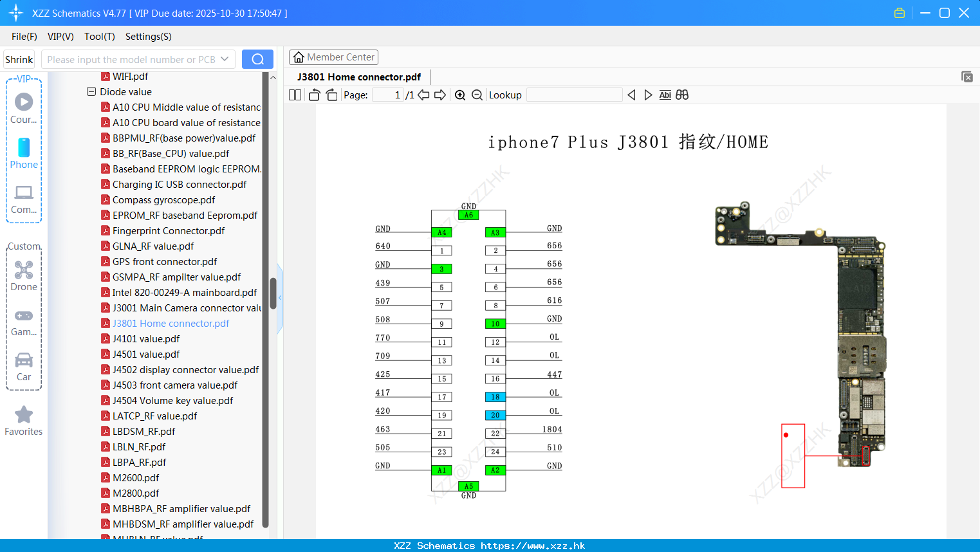Viewport: 980px width, 552px height.
Task: Click the binoculars search icon
Action: click(682, 95)
